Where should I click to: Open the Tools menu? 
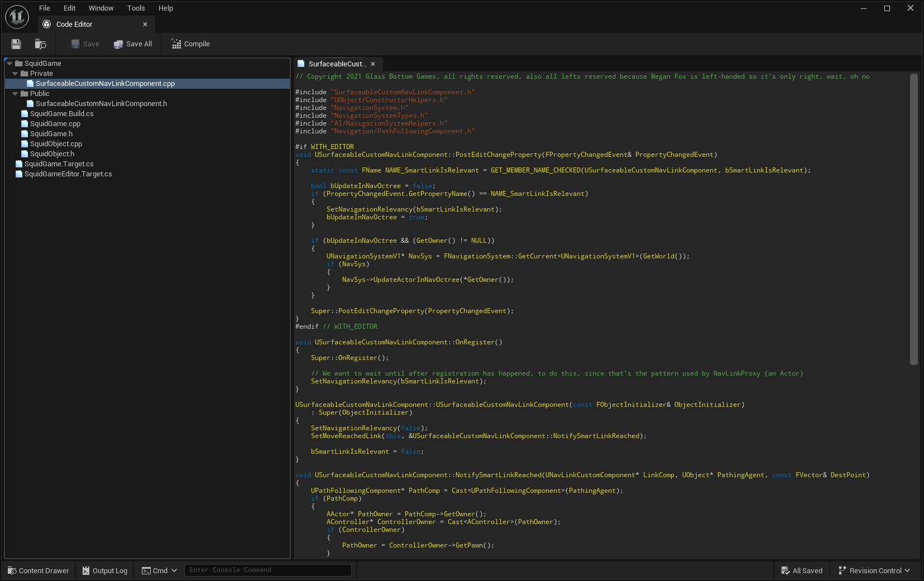click(x=136, y=8)
